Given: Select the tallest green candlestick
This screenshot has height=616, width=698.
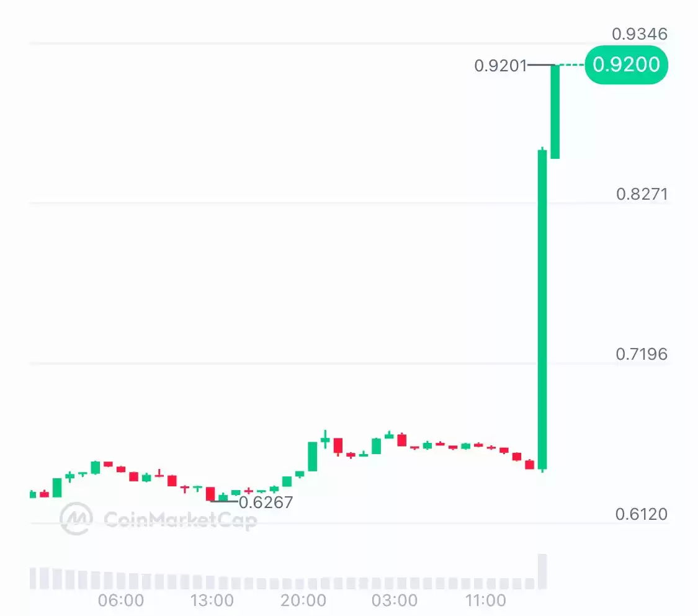Looking at the screenshot, I should [x=542, y=310].
